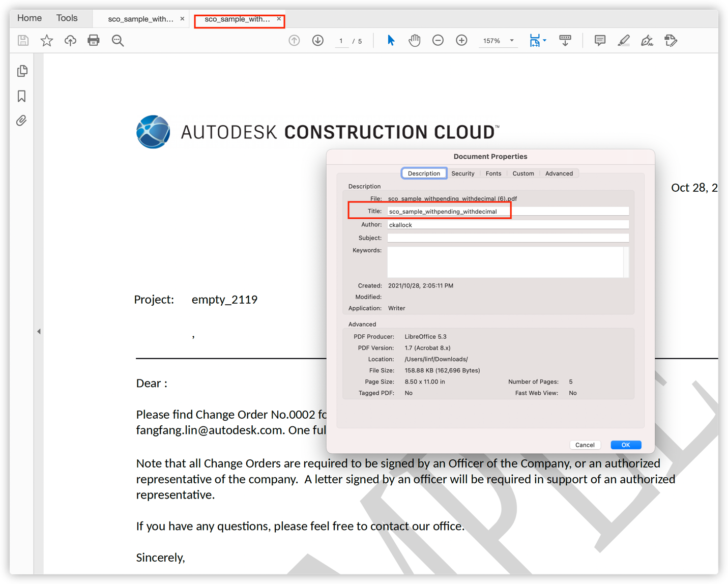Screen dimensions: 728x584
Task: Bookmark file with the star icon
Action: coord(47,41)
